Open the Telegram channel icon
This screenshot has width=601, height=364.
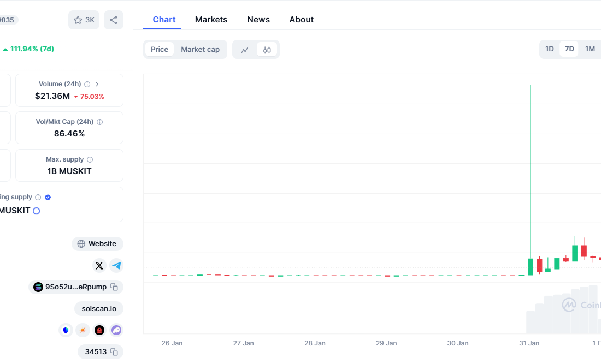tap(116, 266)
